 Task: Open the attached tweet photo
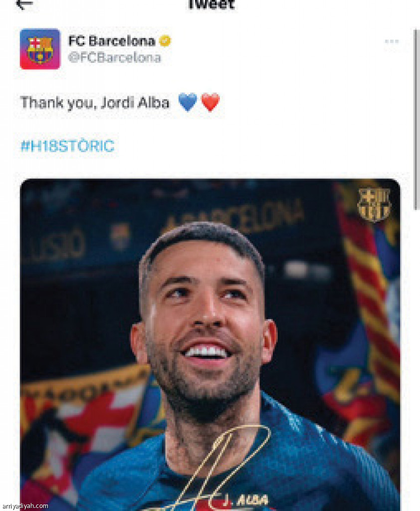click(210, 344)
